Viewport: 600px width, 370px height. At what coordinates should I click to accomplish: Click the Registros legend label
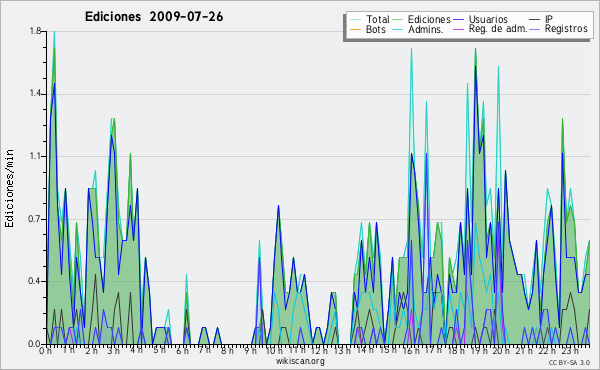pos(566,29)
